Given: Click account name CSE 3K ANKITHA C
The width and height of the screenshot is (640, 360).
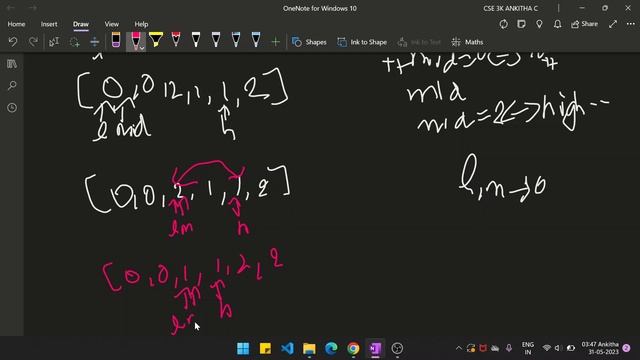Looking at the screenshot, I should pyautogui.click(x=510, y=8).
